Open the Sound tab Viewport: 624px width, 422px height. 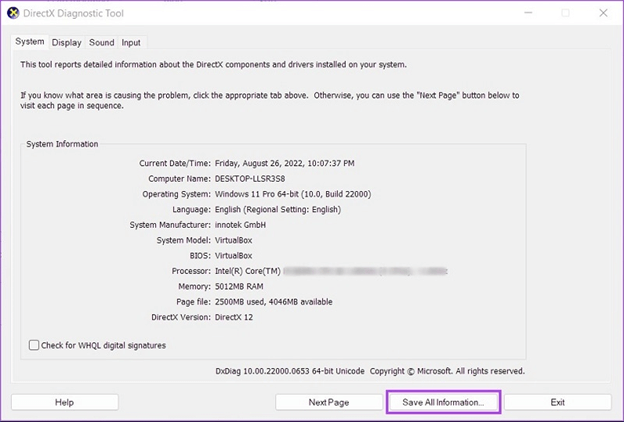101,43
